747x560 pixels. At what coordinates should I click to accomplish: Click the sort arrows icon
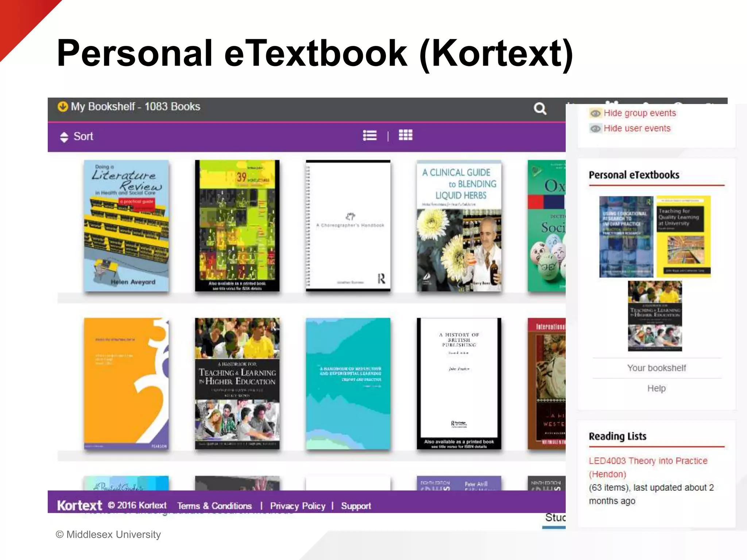pyautogui.click(x=64, y=137)
